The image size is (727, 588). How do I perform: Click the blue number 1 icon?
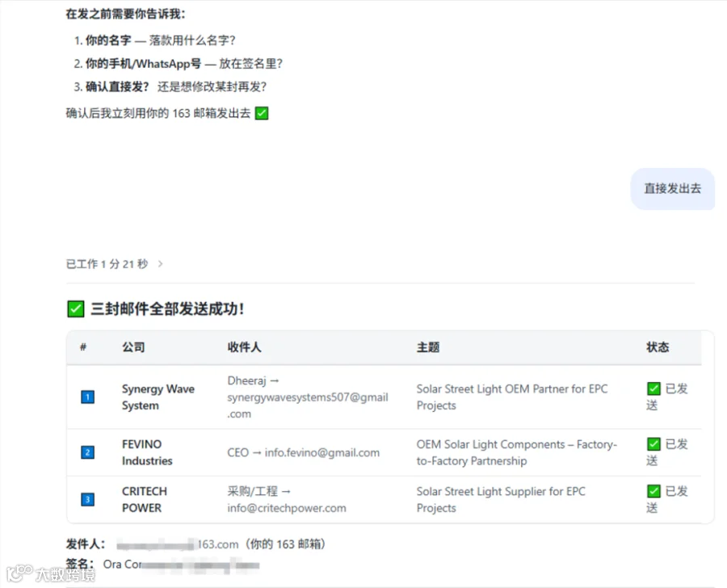coord(87,397)
